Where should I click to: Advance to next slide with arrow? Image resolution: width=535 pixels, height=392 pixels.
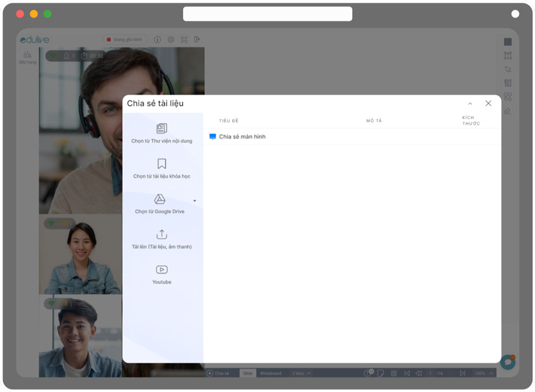coord(463,373)
